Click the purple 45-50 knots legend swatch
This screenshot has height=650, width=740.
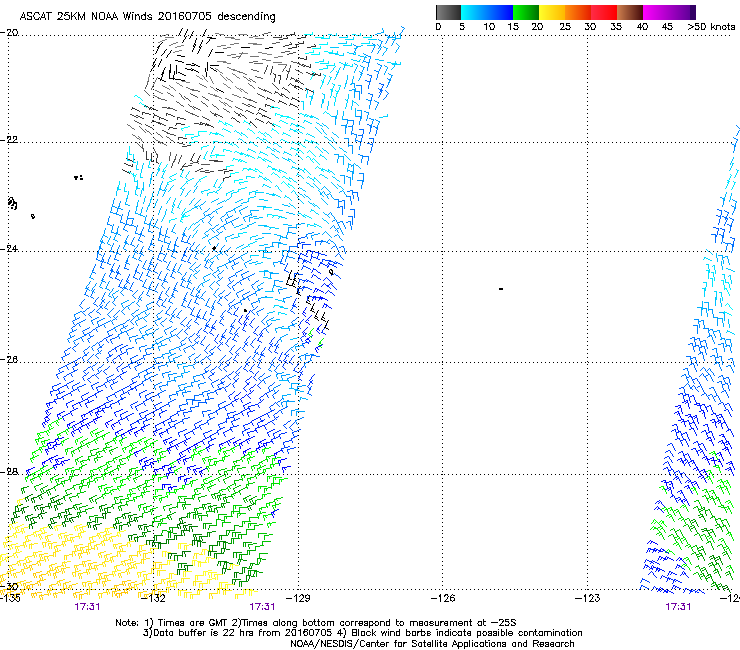pyautogui.click(x=682, y=12)
